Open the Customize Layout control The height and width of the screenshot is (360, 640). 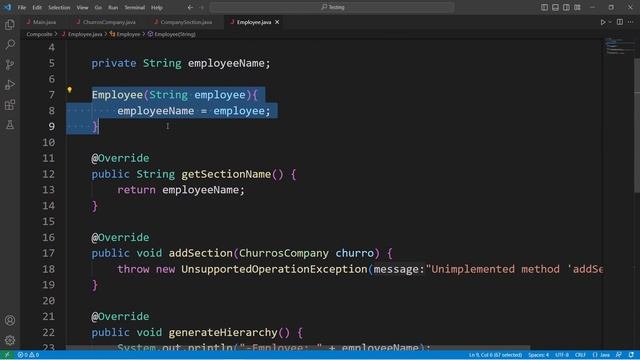[577, 7]
